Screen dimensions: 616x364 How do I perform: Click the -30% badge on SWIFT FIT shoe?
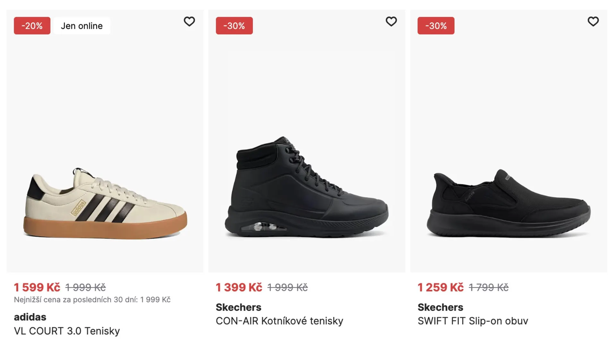click(436, 26)
